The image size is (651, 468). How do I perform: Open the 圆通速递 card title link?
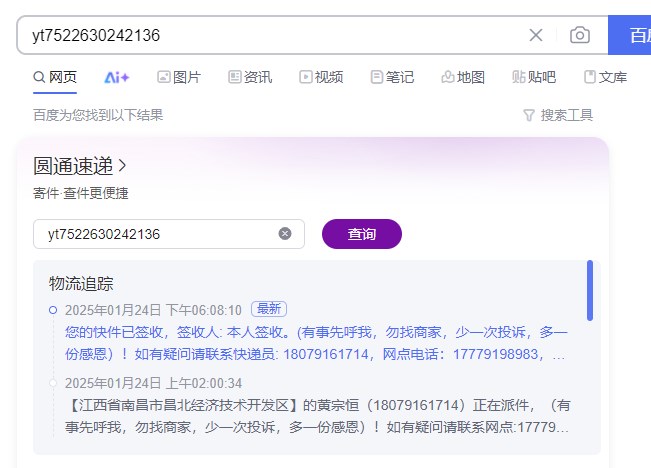(x=79, y=166)
